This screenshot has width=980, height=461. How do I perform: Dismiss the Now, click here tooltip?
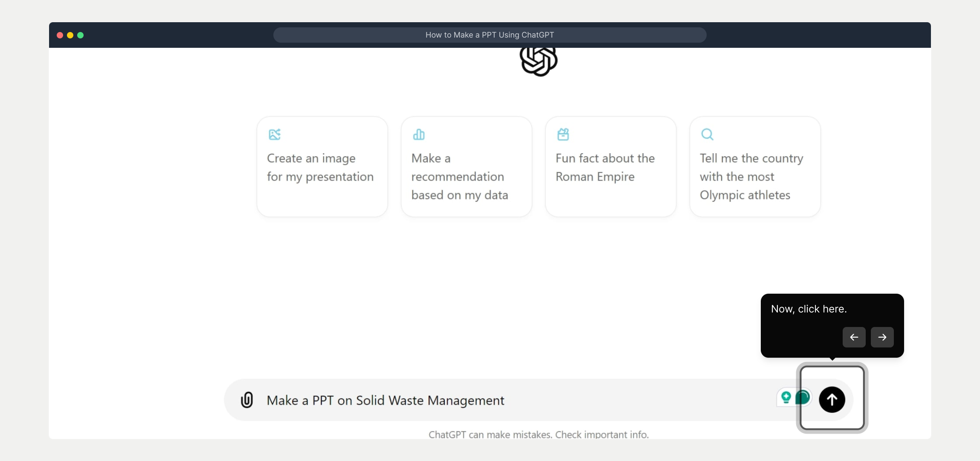[x=807, y=309]
